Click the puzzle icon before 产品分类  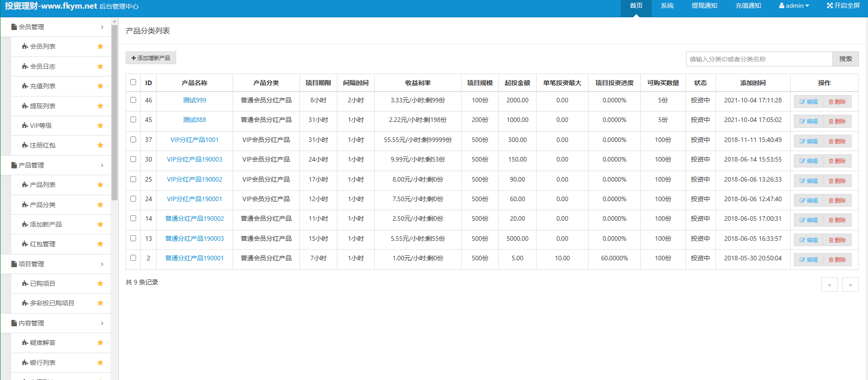(25, 205)
